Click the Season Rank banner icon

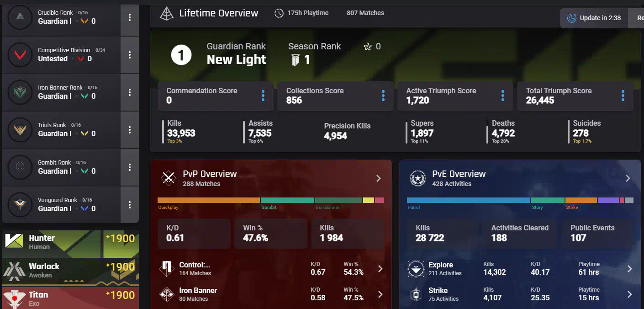295,59
